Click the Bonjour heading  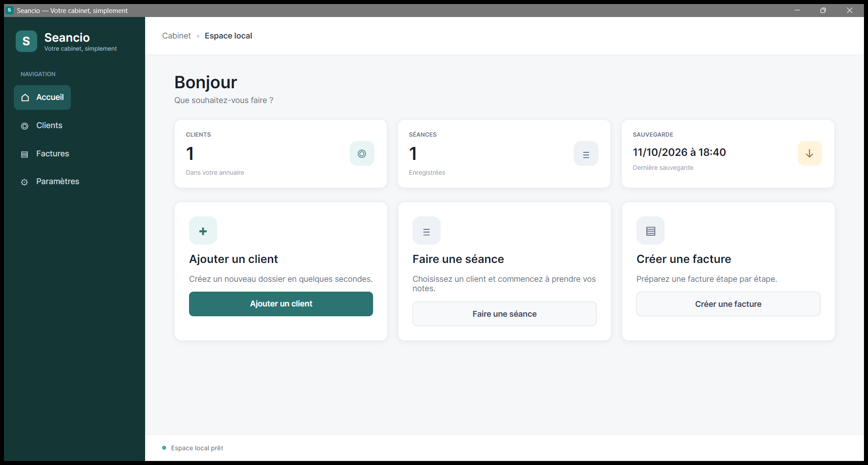(x=206, y=82)
